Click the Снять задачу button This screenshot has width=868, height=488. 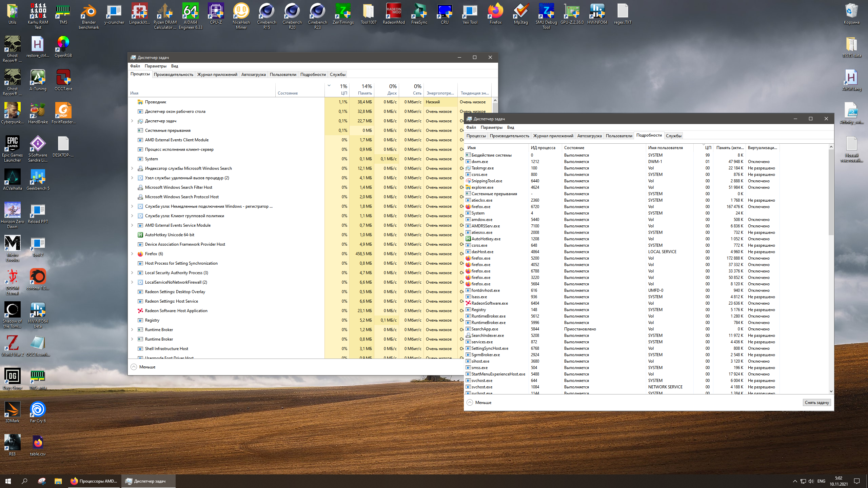(816, 403)
